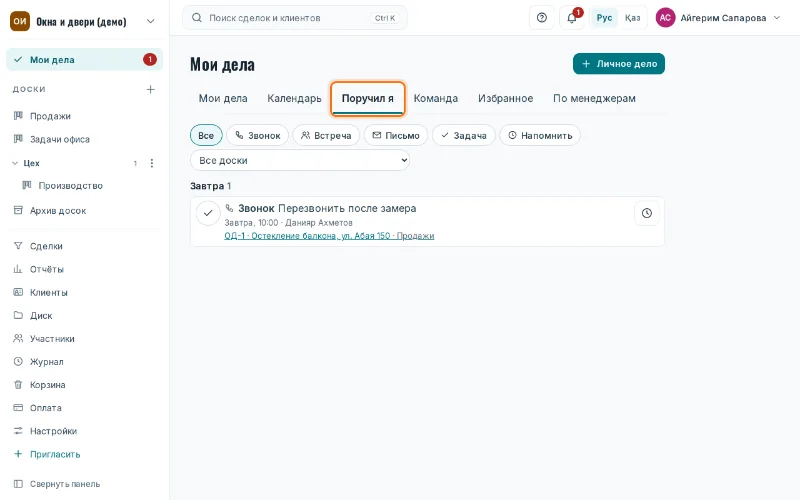Click the Настройки sliders icon
Image resolution: width=800 pixels, height=500 pixels.
18,431
